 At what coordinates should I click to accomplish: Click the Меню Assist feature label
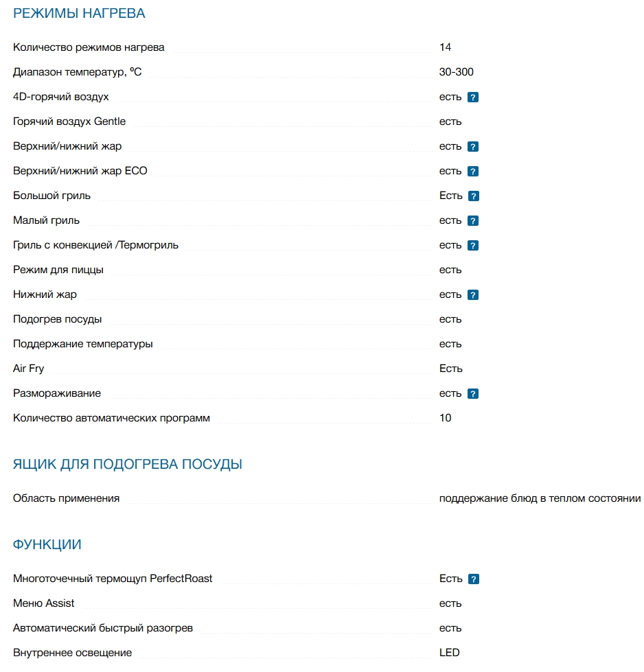44,603
